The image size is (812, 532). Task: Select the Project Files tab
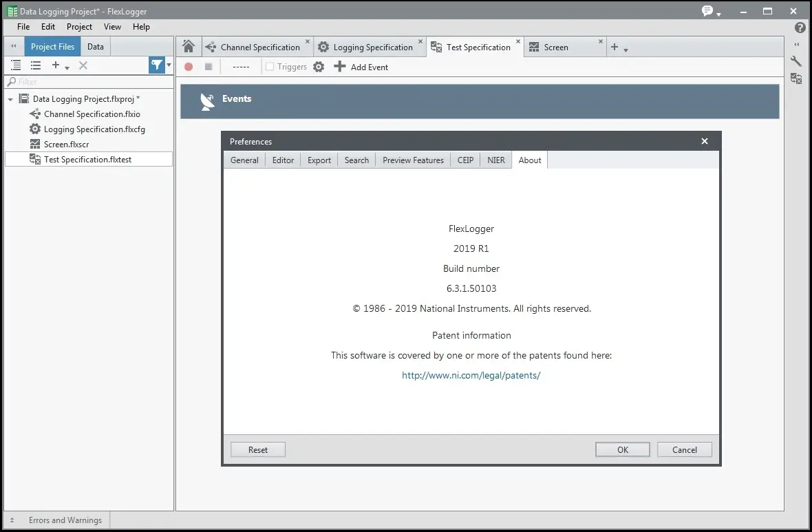(x=52, y=47)
